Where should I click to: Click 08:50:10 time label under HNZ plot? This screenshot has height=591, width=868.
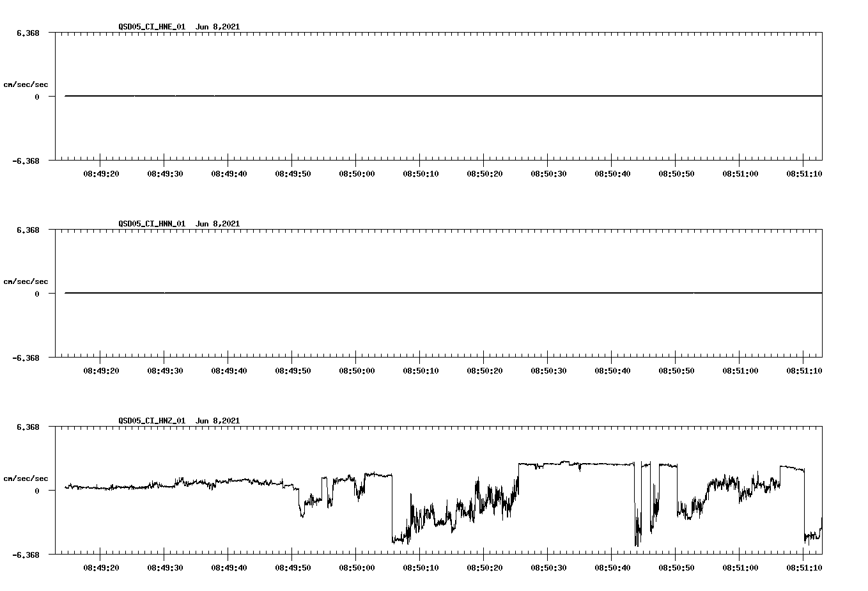[421, 568]
